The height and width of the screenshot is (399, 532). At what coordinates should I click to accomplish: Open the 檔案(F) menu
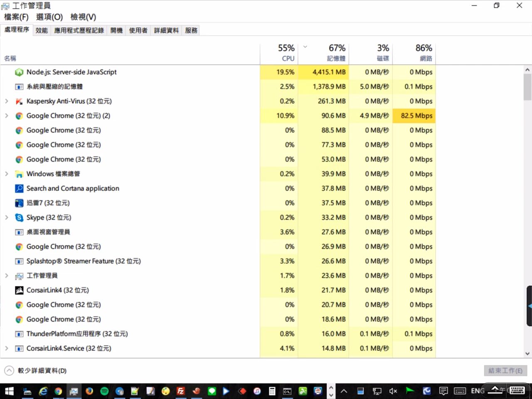coord(16,17)
